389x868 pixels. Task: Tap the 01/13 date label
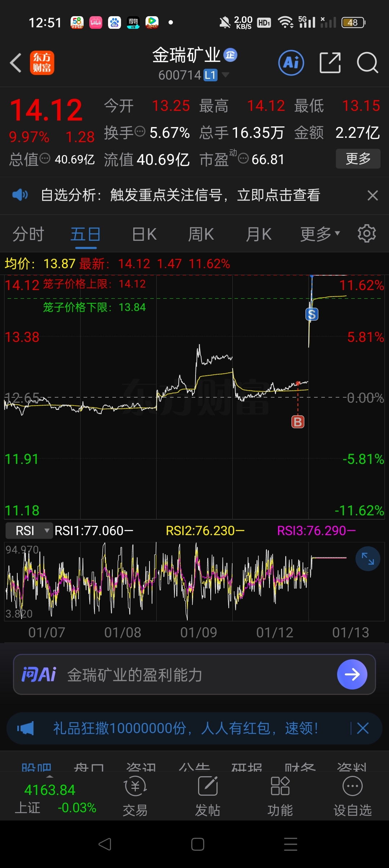pos(351,632)
